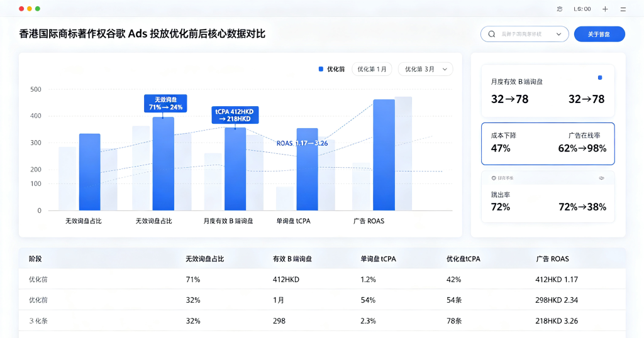Select the 广告在线率 62%→98% metric
644x338 pixels.
[582, 143]
